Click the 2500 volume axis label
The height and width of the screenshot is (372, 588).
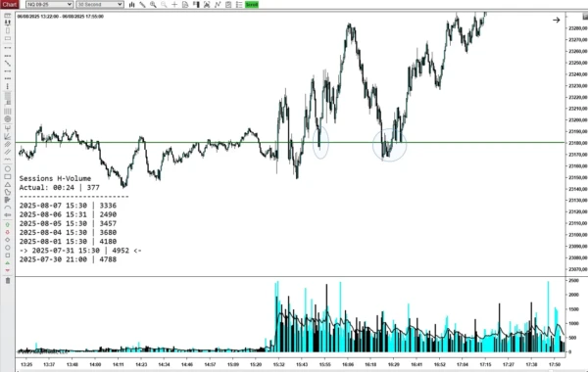(x=573, y=280)
